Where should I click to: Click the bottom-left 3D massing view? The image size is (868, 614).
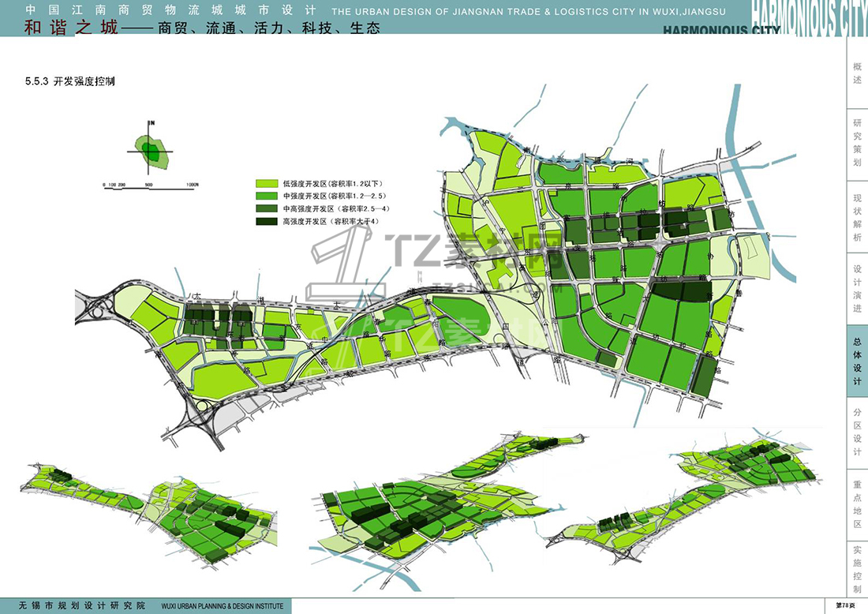click(150, 511)
